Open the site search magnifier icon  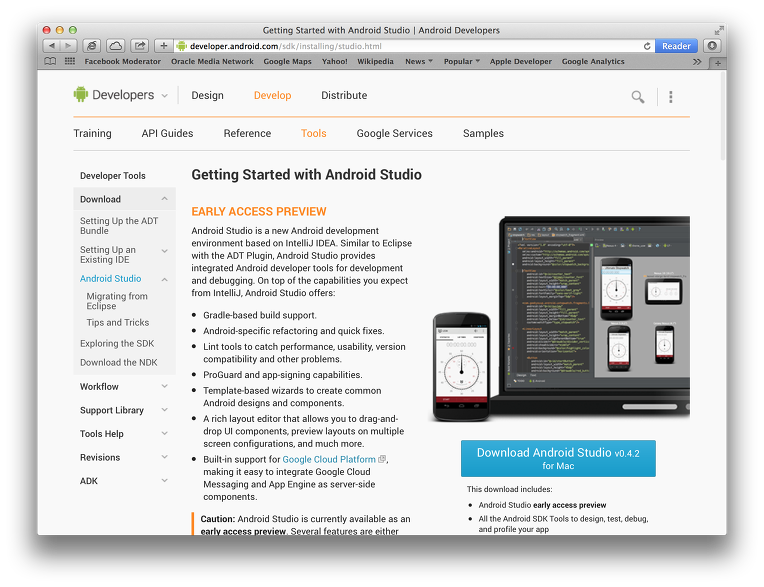tap(638, 96)
